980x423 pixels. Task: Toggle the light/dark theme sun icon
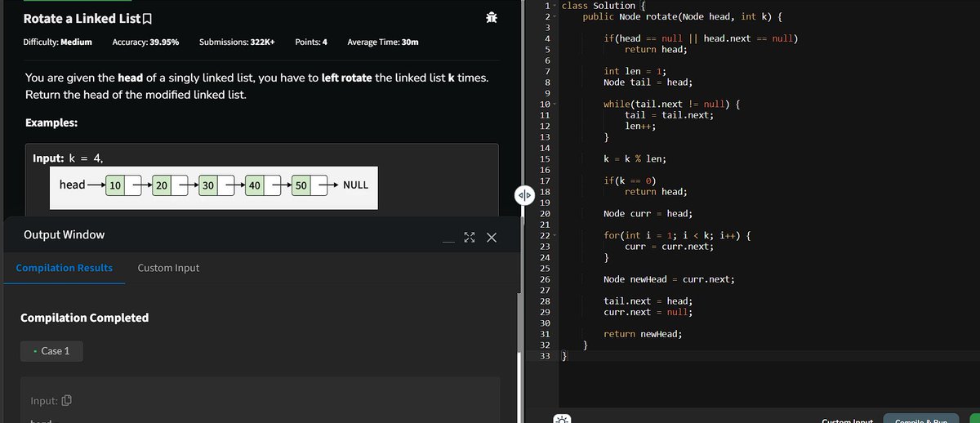(x=562, y=420)
